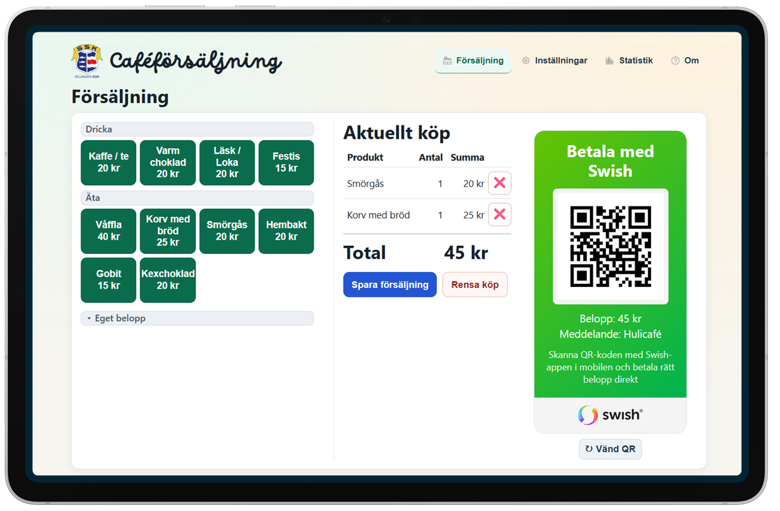Add Kaffe / te 20 kr
The height and width of the screenshot is (511, 780).
[x=108, y=162]
